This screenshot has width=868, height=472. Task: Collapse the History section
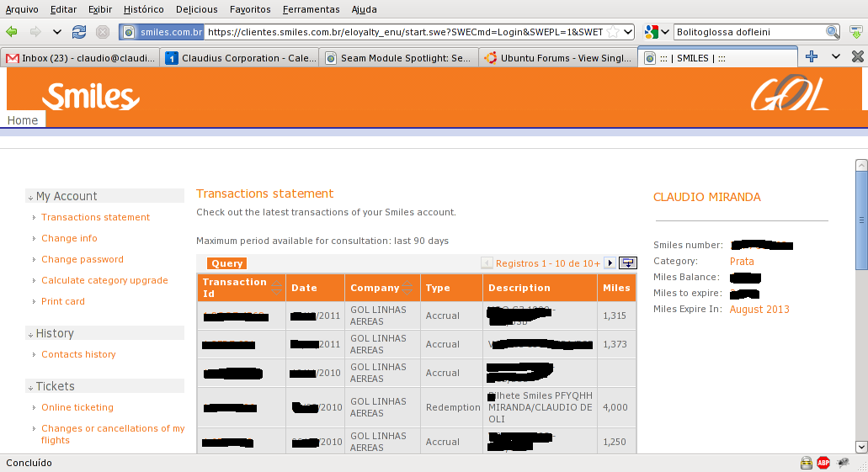31,335
